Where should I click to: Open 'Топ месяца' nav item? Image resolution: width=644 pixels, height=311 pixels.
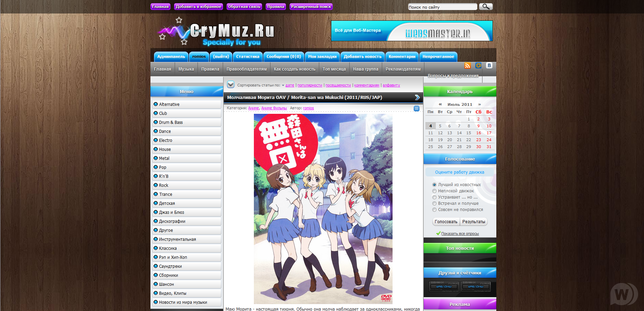(x=334, y=69)
